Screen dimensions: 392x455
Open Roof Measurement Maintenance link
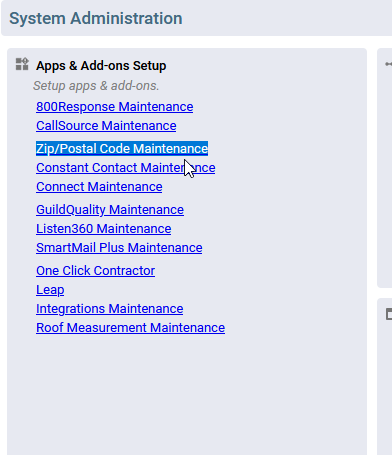pyautogui.click(x=130, y=328)
